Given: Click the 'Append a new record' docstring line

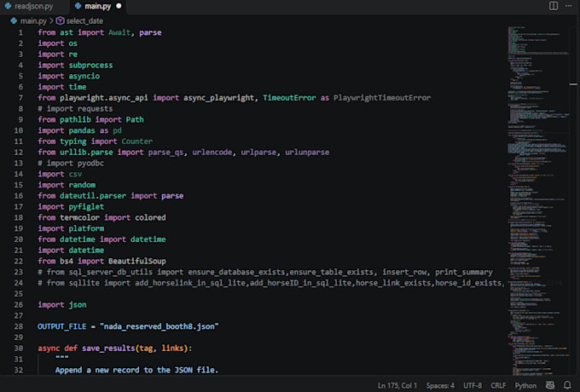Looking at the screenshot, I should pos(136,370).
